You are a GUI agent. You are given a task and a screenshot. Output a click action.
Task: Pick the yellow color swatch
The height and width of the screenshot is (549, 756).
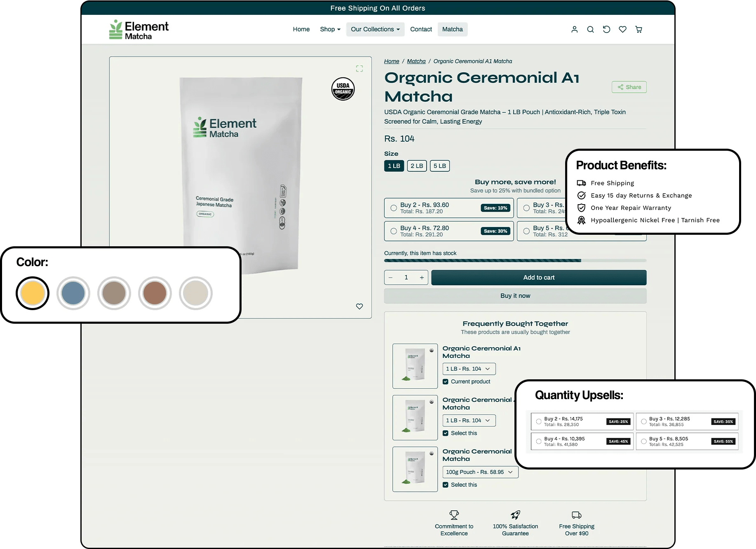point(33,293)
